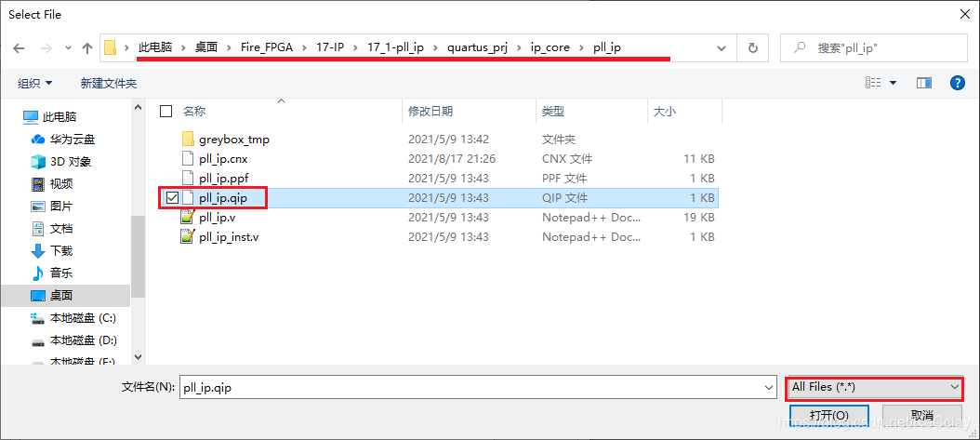Screen dimensions: 980x440
Task: Open the All Files (*.*) type dropdown
Action: [874, 388]
